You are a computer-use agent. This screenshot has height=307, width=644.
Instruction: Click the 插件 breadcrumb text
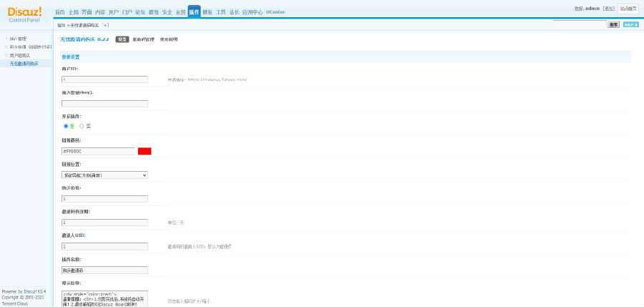point(62,26)
